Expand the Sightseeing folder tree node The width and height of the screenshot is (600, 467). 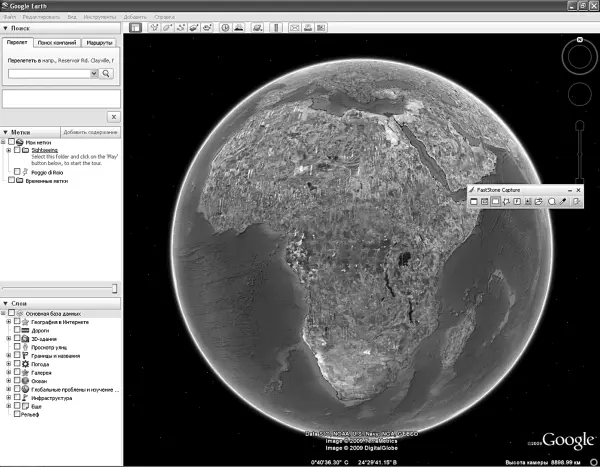[x=9, y=150]
